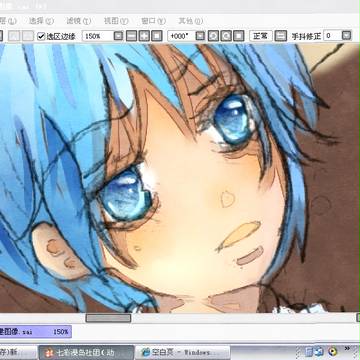Open the 视图 menu
Screen dimensions: 360x360
coord(116,21)
